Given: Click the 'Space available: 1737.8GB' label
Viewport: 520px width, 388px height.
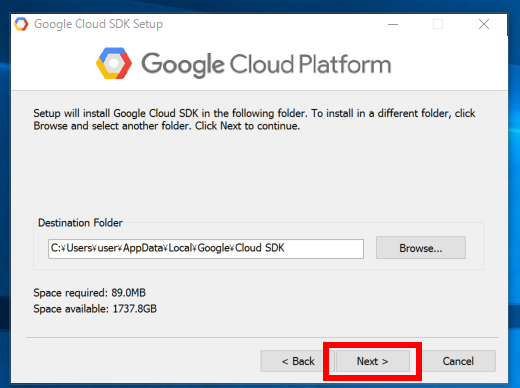Looking at the screenshot, I should (95, 309).
